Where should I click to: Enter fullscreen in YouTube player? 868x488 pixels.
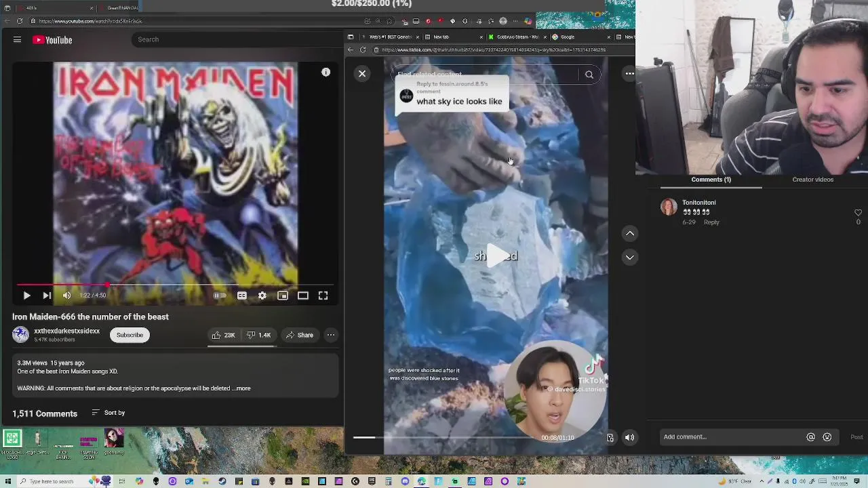point(323,296)
